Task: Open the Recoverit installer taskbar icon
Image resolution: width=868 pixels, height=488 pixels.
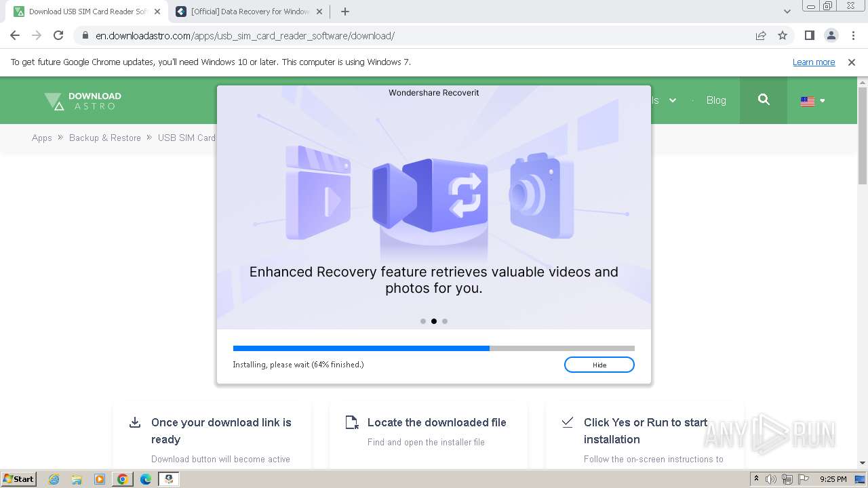Action: coord(169,479)
